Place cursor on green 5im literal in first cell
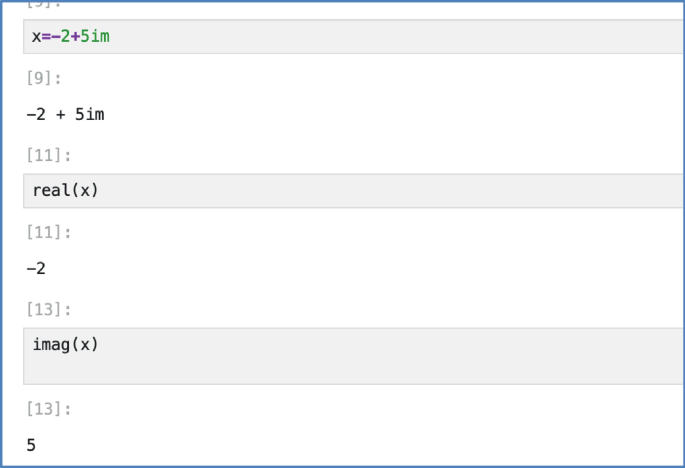685x468 pixels. (97, 37)
